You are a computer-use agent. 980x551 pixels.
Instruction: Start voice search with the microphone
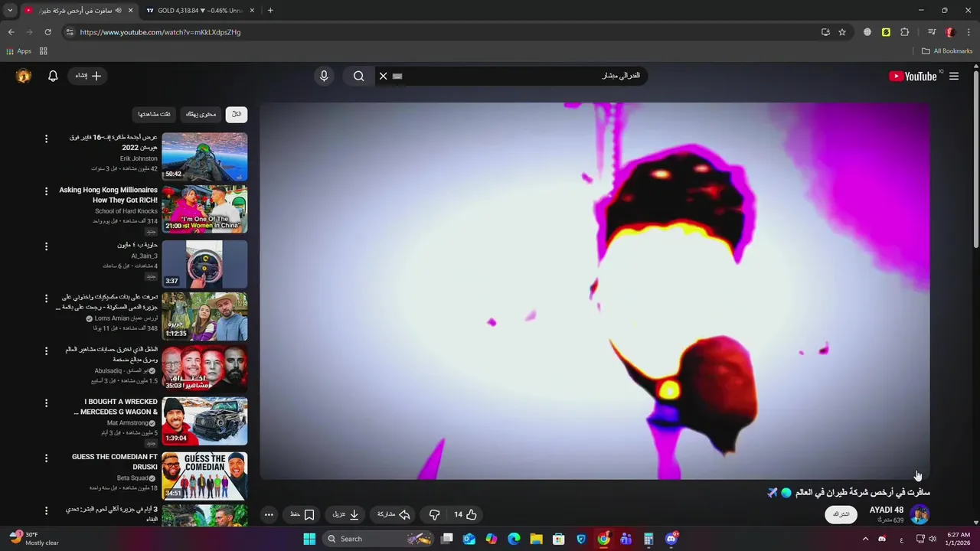pyautogui.click(x=324, y=76)
